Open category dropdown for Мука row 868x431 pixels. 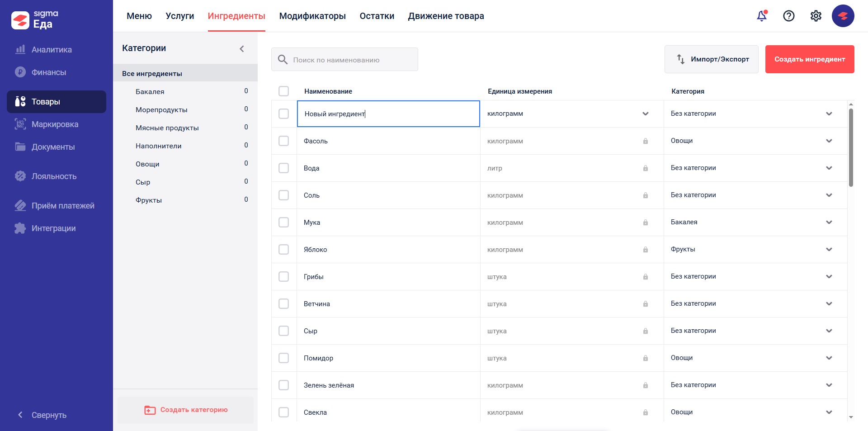(829, 223)
